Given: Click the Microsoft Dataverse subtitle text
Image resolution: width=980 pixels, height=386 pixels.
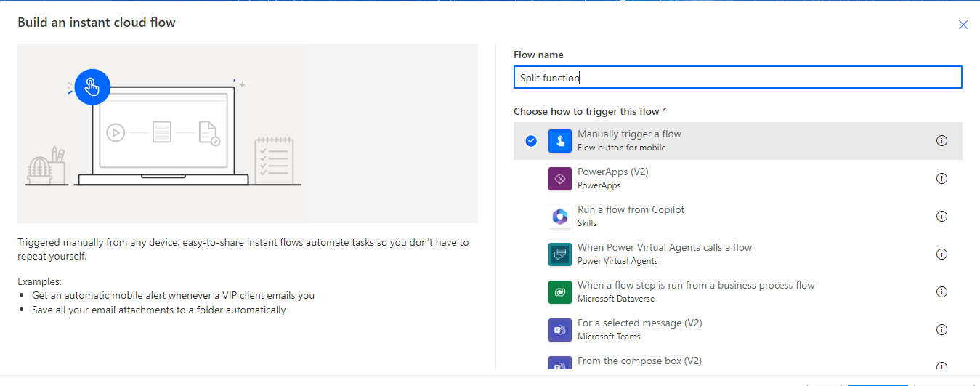Looking at the screenshot, I should coord(616,299).
